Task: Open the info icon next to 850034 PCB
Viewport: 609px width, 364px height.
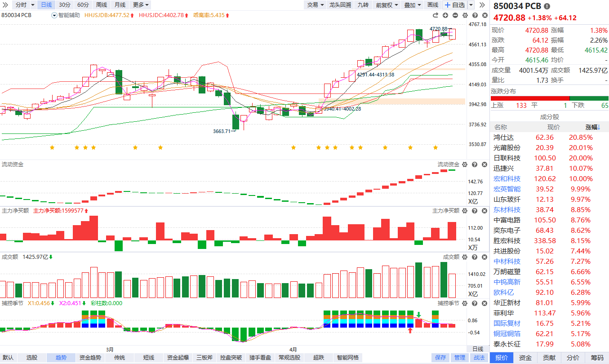Action: click(547, 6)
